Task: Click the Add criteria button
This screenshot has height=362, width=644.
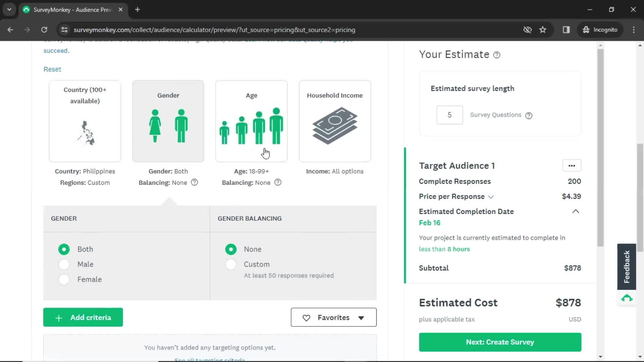Action: (83, 317)
